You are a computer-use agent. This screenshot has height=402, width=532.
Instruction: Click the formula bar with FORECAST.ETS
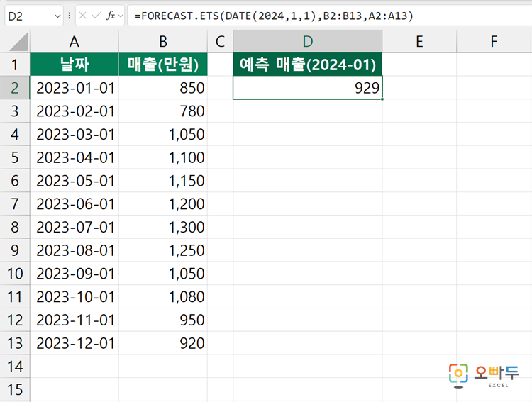pos(329,16)
